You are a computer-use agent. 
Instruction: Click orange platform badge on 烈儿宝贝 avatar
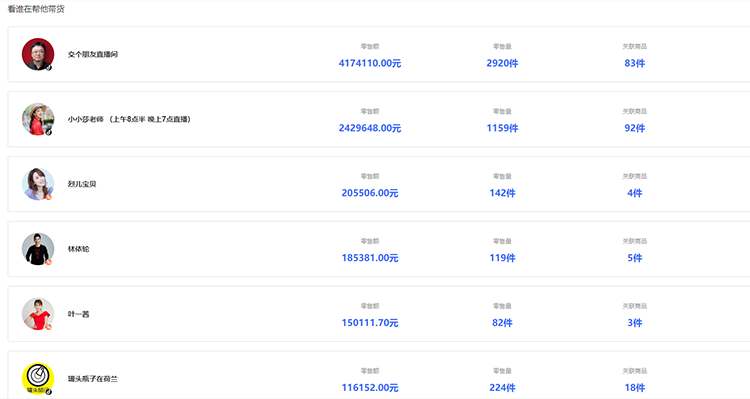point(49,197)
